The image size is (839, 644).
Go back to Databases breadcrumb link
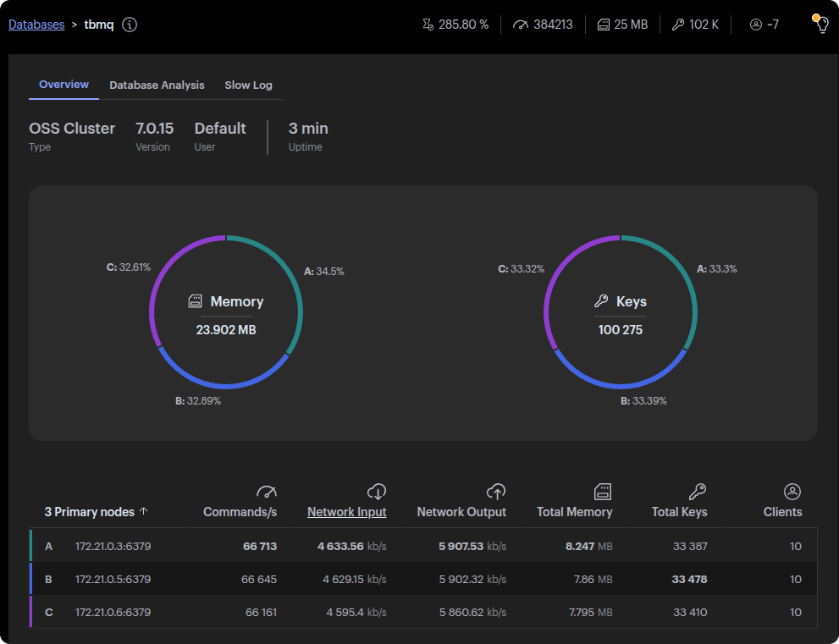click(36, 25)
